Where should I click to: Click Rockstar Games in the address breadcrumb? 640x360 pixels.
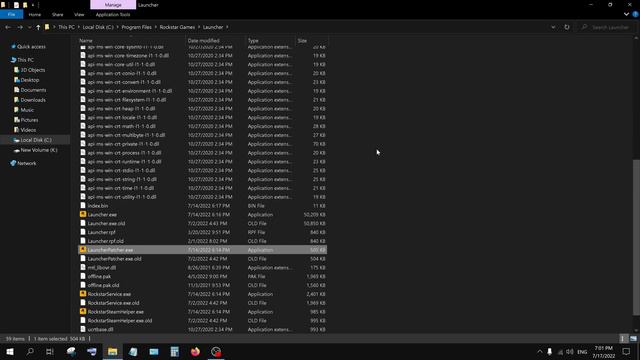tap(177, 27)
